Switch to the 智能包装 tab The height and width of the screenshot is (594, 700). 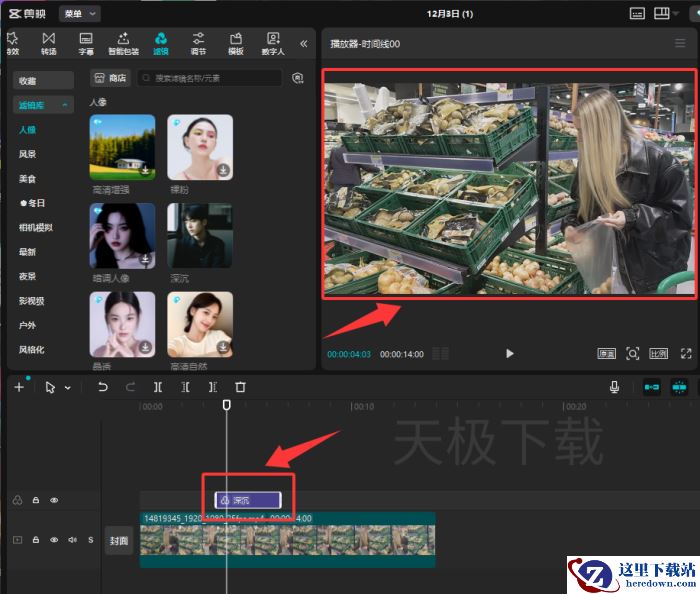tap(123, 44)
